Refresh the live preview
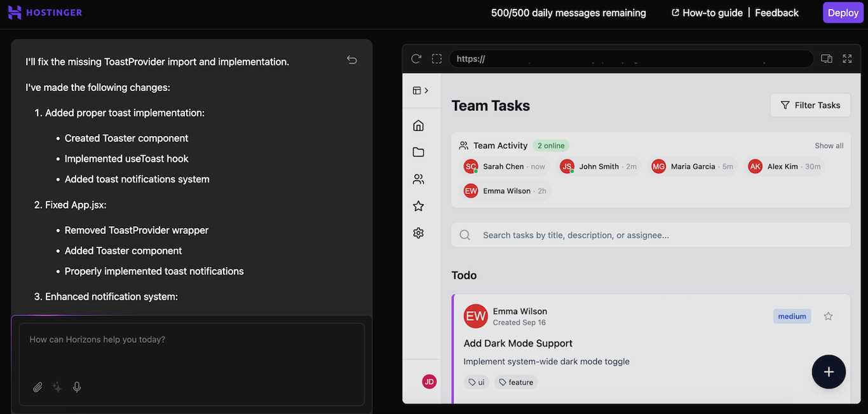This screenshot has height=414, width=868. click(x=416, y=59)
